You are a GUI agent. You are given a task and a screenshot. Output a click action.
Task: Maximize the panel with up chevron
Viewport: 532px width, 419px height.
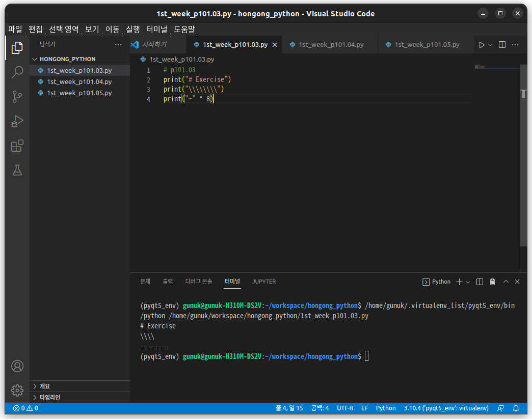(x=506, y=282)
